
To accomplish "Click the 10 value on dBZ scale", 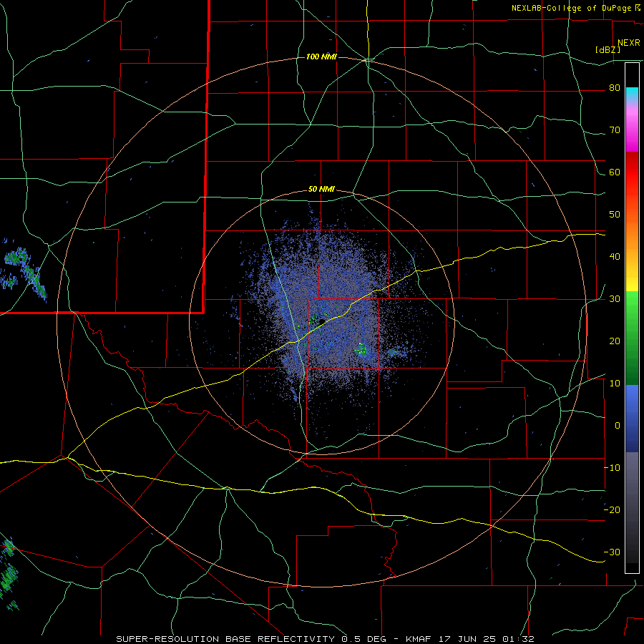I will point(615,384).
